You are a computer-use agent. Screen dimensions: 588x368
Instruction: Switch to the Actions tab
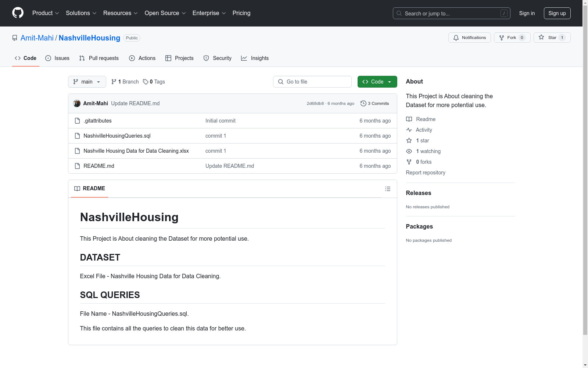point(142,58)
